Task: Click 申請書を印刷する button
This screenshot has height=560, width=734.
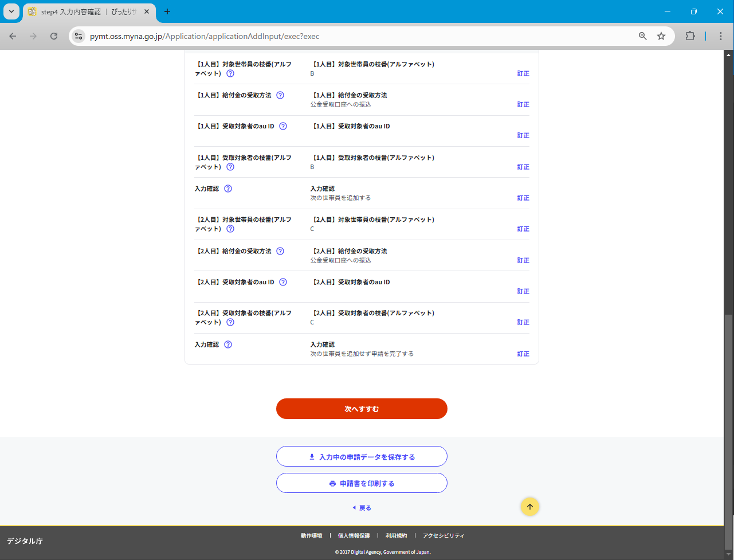Action: (362, 483)
